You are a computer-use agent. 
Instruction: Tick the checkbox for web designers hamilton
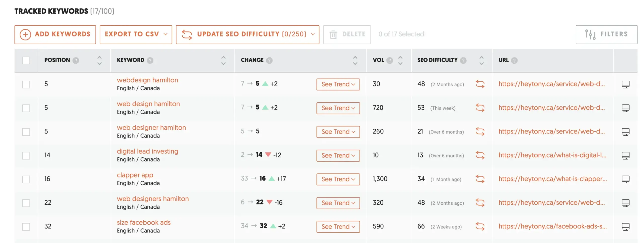(x=26, y=203)
